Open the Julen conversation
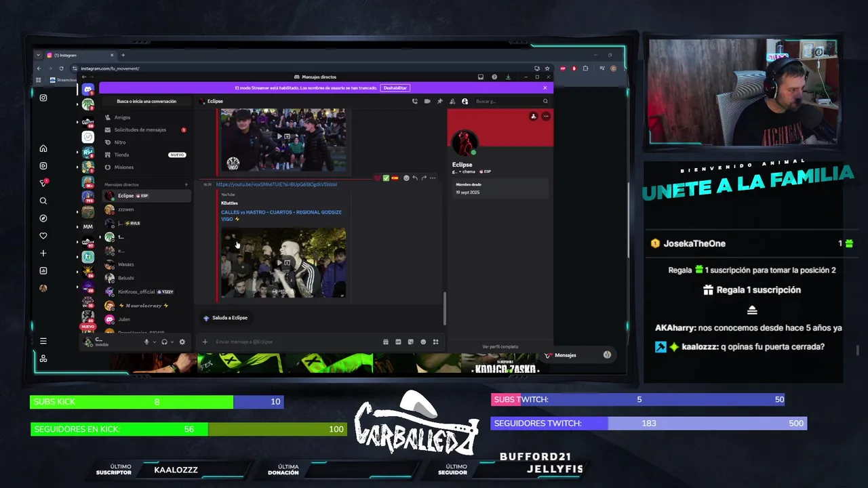The image size is (868, 488). click(146, 319)
